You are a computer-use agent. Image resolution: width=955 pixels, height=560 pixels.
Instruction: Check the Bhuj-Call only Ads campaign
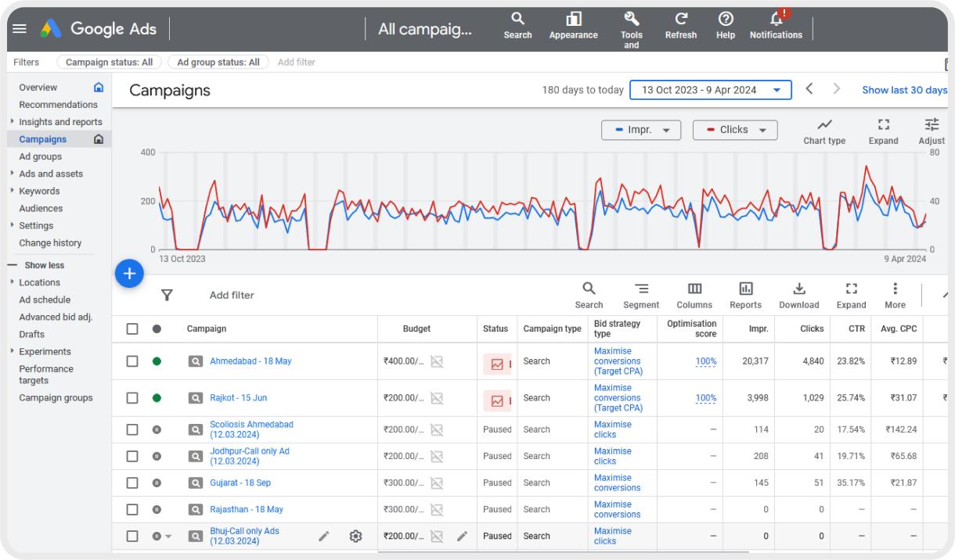pos(132,536)
